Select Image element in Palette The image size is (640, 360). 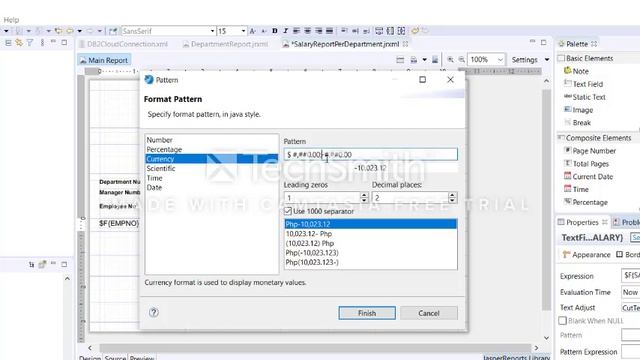click(578, 110)
